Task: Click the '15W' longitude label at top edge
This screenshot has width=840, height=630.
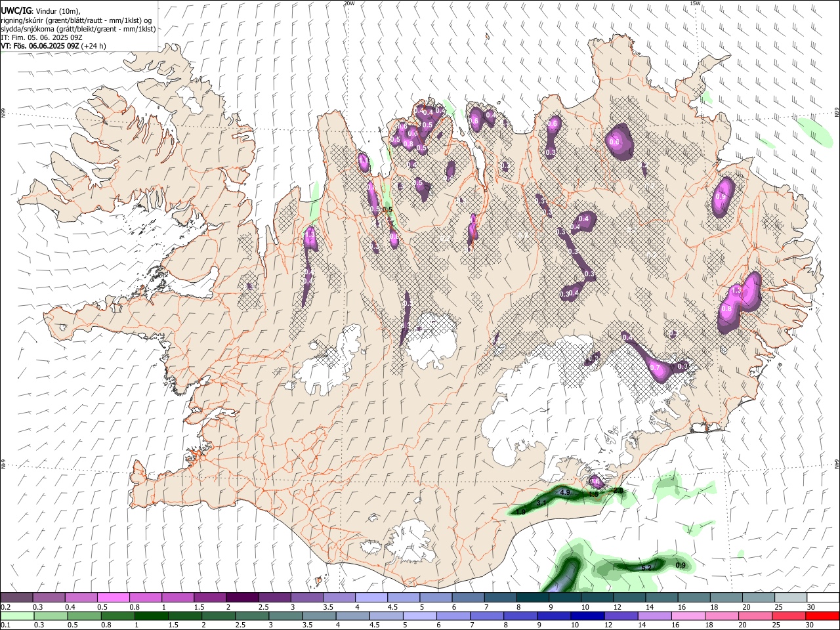Action: tap(695, 3)
